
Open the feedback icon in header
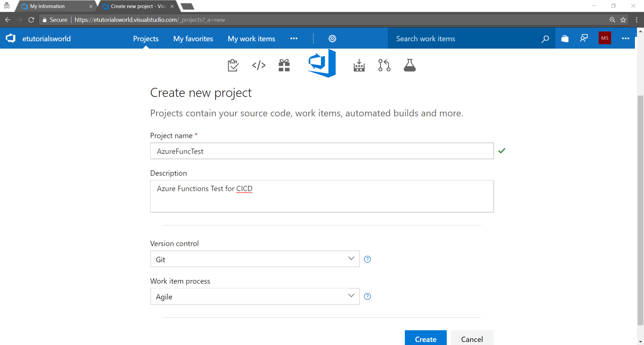pyautogui.click(x=584, y=38)
